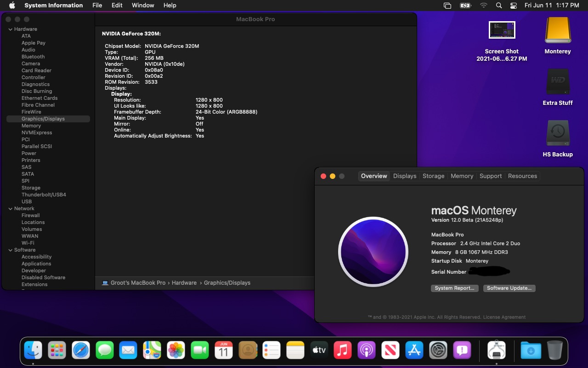Open Feedback Assistant in the Dock
Screen dimensions: 588x368
(x=462, y=351)
